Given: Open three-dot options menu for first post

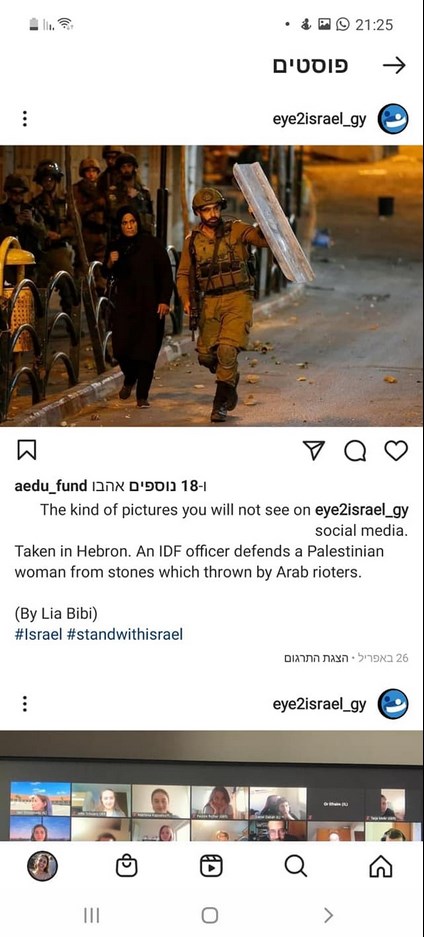Looking at the screenshot, I should [24, 118].
